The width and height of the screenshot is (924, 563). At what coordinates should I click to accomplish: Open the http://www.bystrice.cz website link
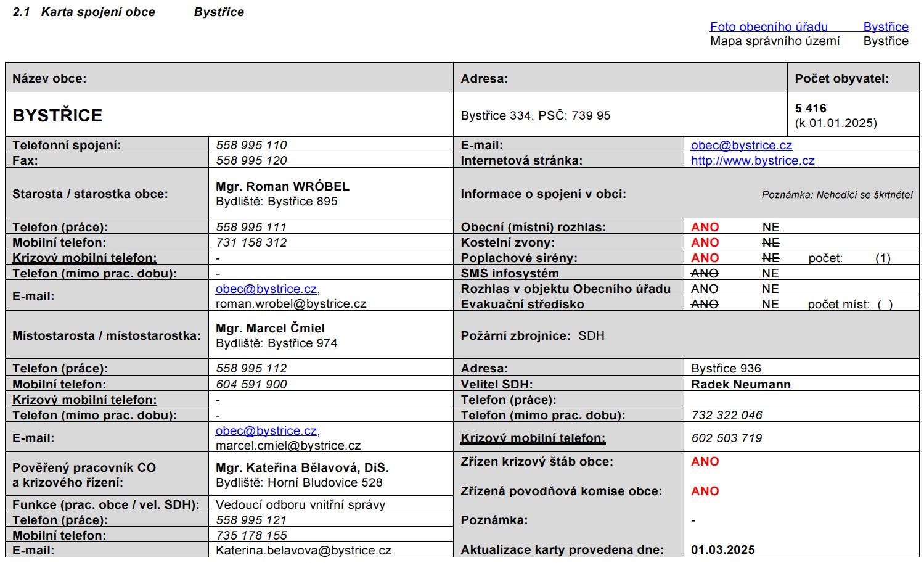click(x=752, y=160)
